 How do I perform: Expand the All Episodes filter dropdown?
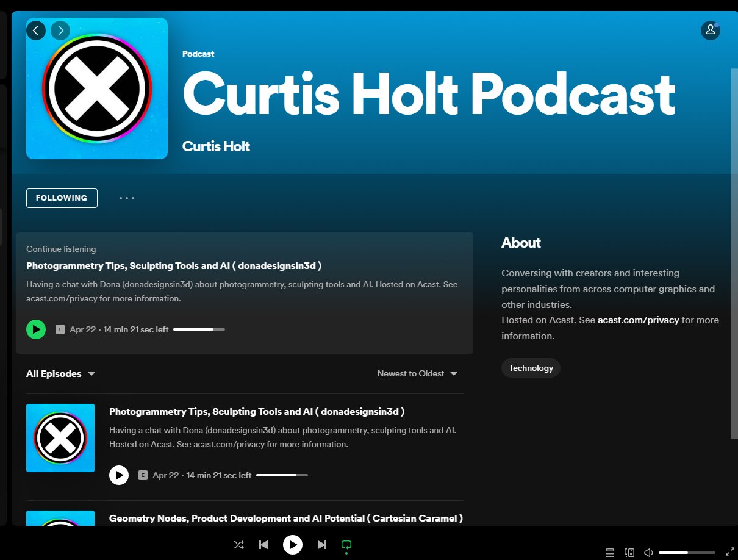click(x=60, y=373)
